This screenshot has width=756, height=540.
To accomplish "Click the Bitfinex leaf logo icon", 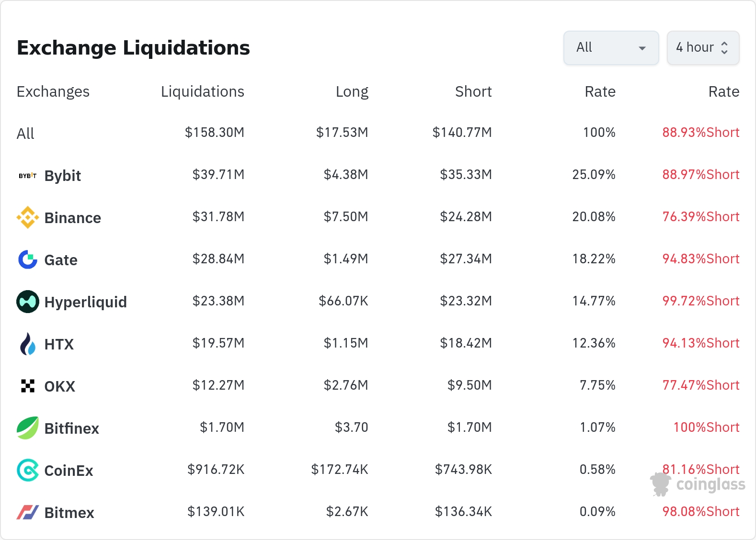I will 27,428.
